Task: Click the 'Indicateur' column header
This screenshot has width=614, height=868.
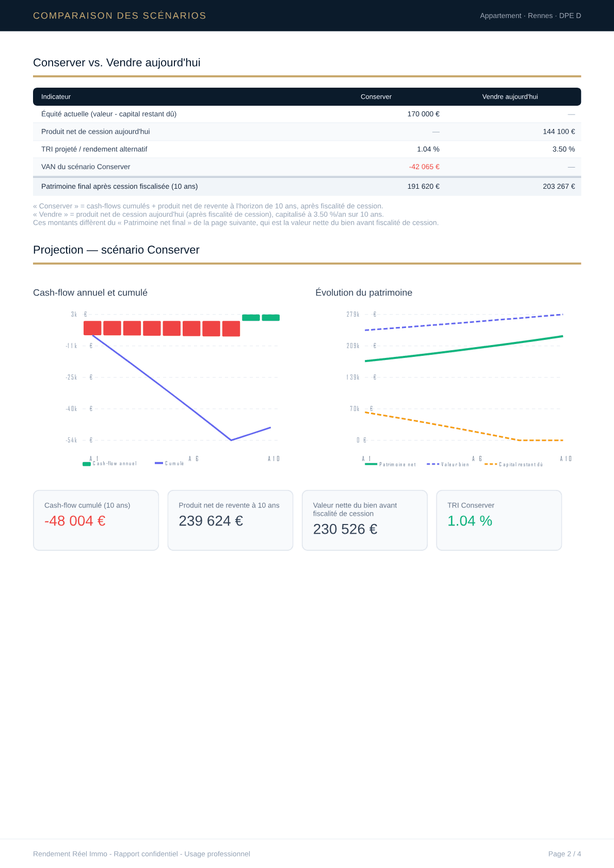Action: pos(56,96)
